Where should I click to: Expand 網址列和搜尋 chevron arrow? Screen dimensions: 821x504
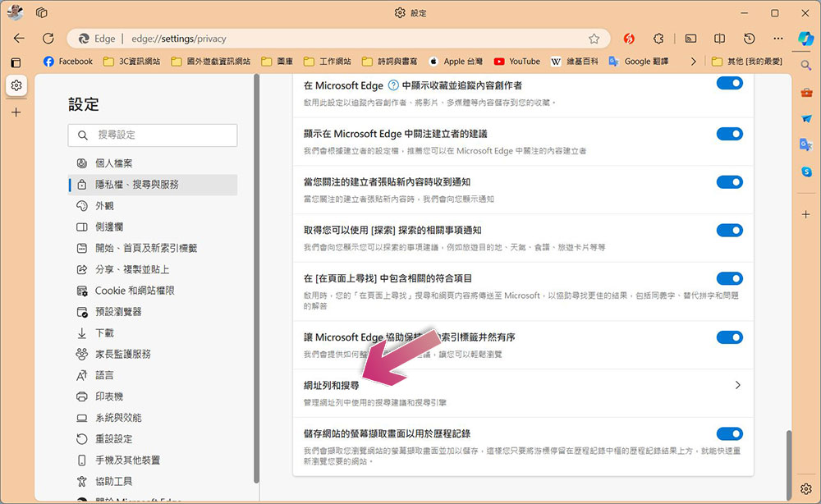coord(737,385)
